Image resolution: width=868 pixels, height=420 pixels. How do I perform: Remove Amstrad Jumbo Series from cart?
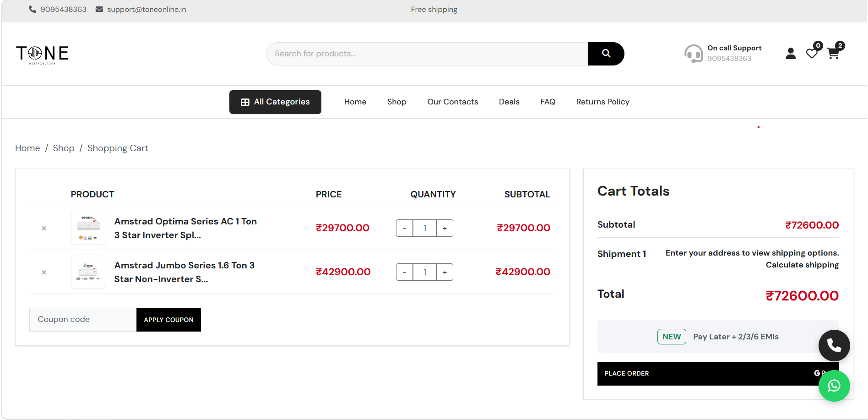point(44,272)
